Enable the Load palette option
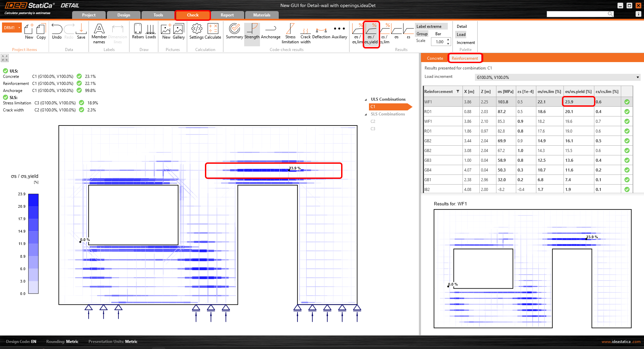The height and width of the screenshot is (349, 644). (461, 35)
